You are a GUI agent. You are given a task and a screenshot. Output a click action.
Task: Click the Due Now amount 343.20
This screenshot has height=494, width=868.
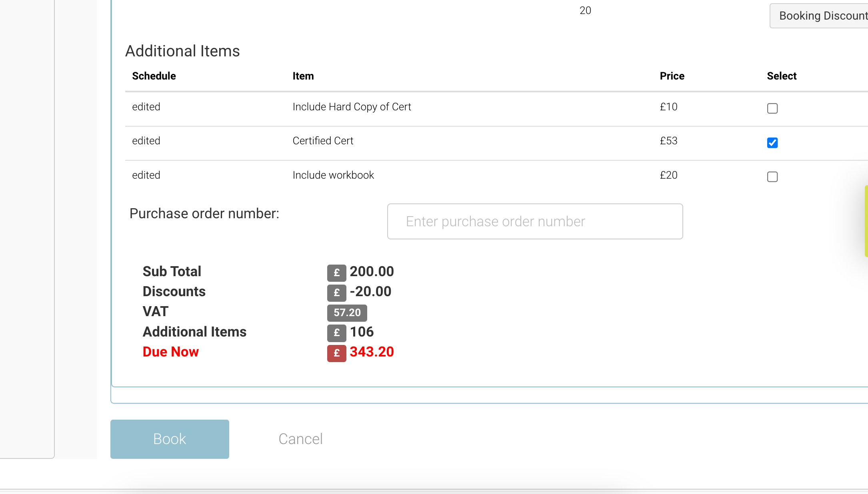(x=372, y=352)
